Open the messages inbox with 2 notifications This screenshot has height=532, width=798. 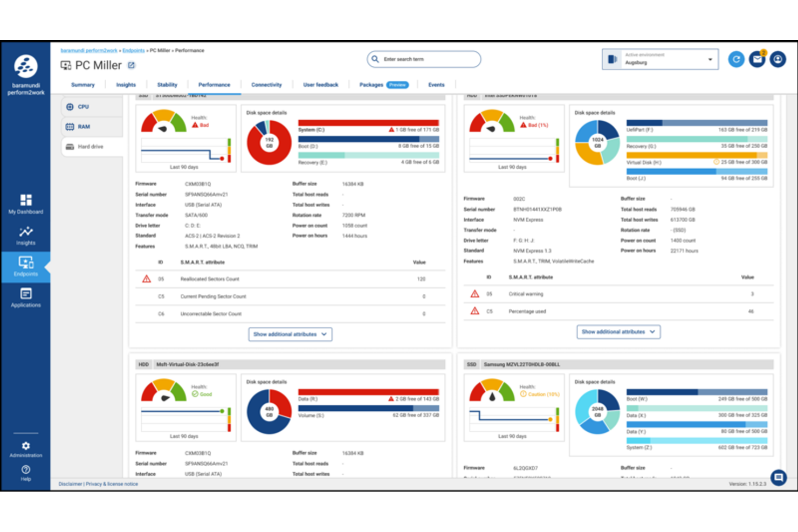tap(757, 59)
